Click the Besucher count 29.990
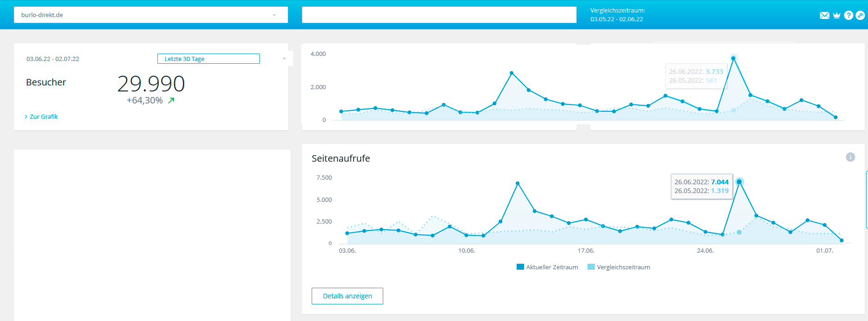 click(x=151, y=84)
